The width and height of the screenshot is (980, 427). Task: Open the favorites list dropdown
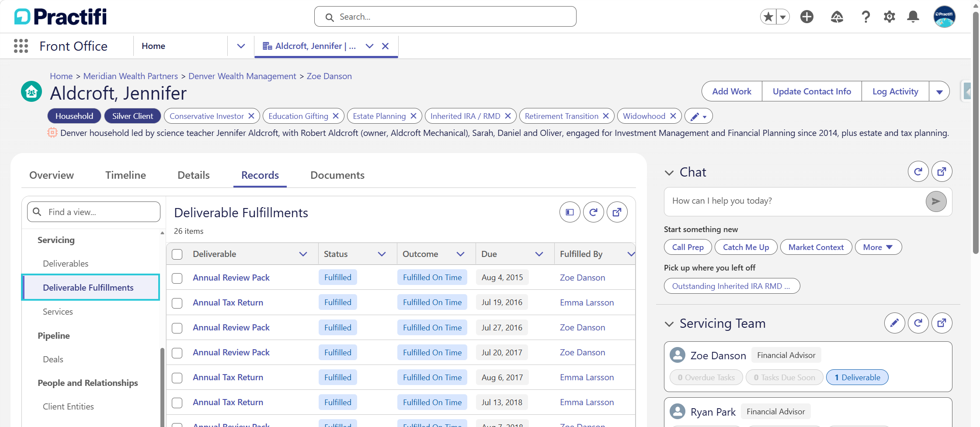click(x=783, y=17)
